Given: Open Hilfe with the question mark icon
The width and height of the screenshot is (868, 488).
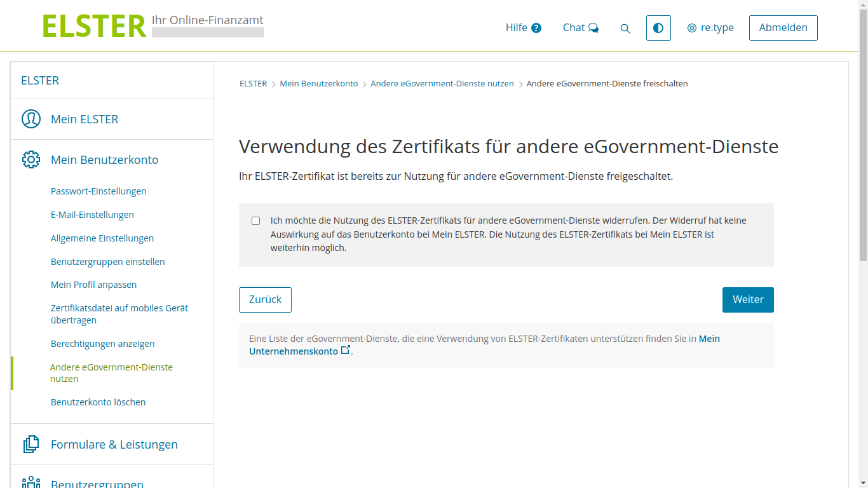Looking at the screenshot, I should tap(524, 28).
